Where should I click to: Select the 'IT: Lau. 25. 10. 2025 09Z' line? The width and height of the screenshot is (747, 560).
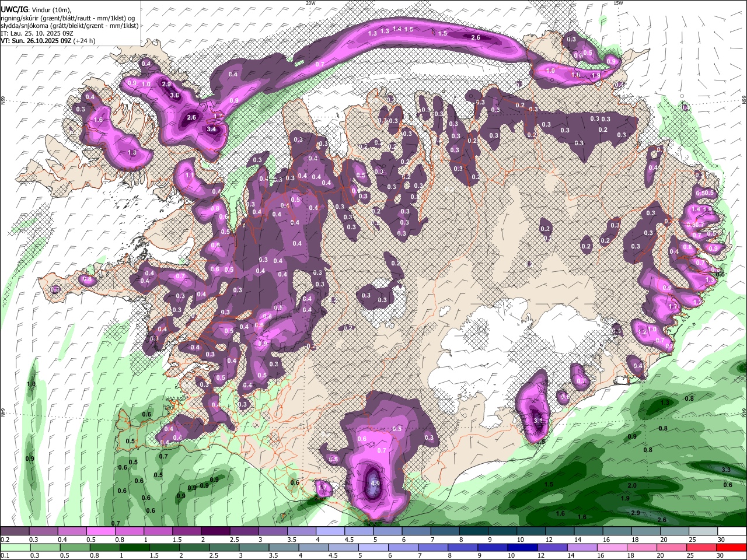click(x=36, y=33)
